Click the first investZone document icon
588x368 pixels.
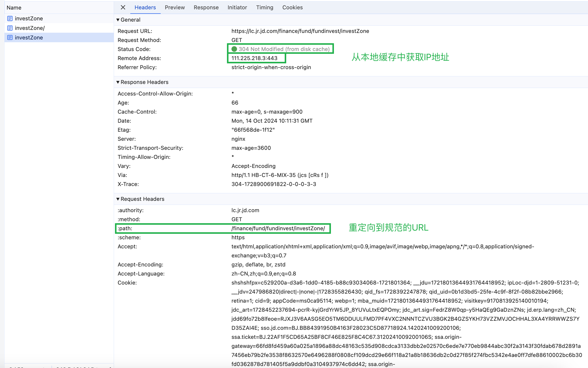coord(10,18)
